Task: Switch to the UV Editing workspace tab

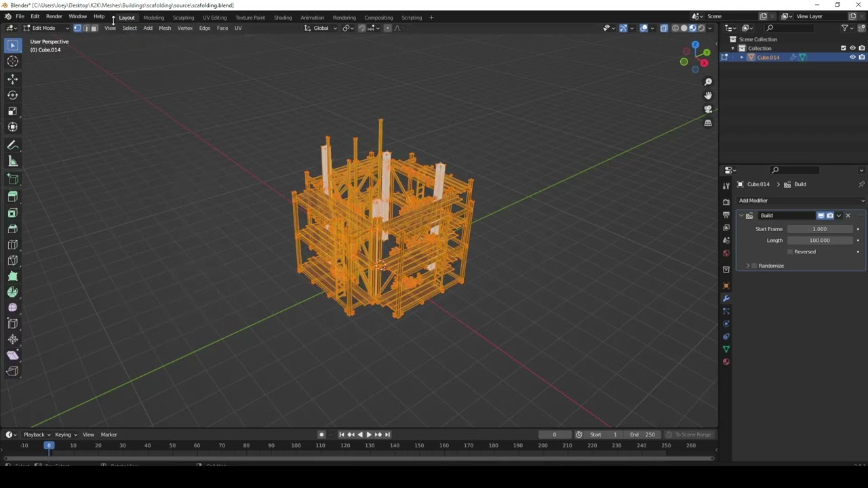Action: [214, 18]
